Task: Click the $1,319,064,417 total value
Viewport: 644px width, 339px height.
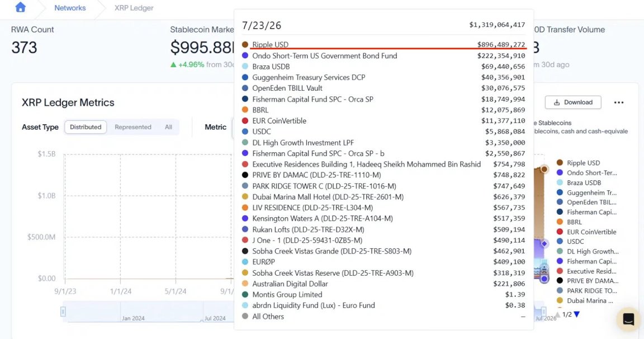Action: [497, 25]
